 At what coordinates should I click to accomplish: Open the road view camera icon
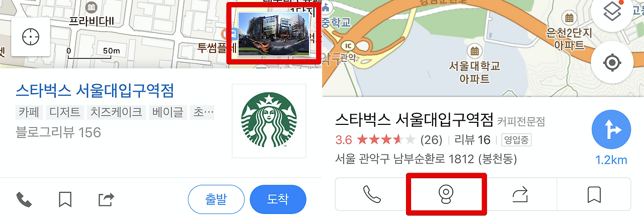(446, 194)
